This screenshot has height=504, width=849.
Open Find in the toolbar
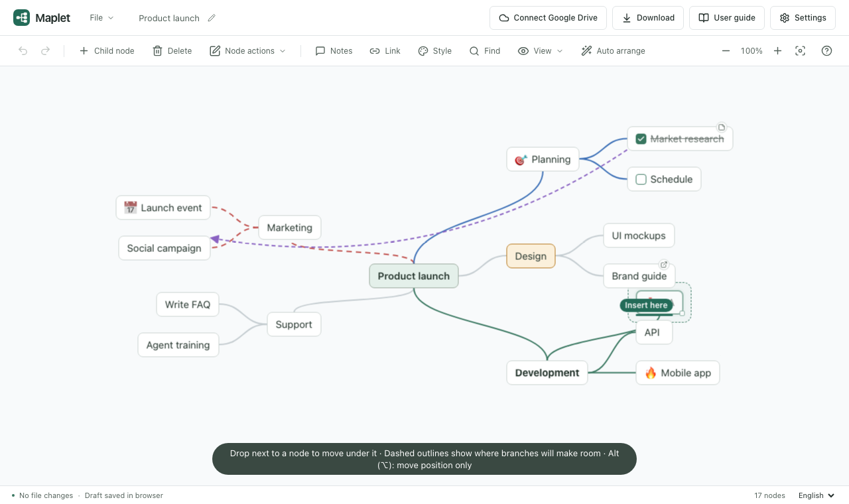point(485,51)
